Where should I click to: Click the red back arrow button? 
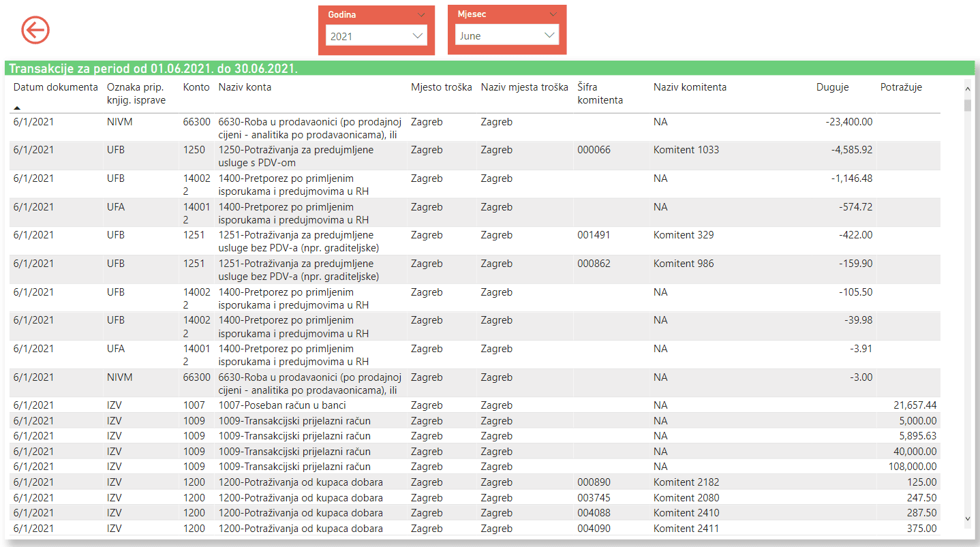pos(35,30)
